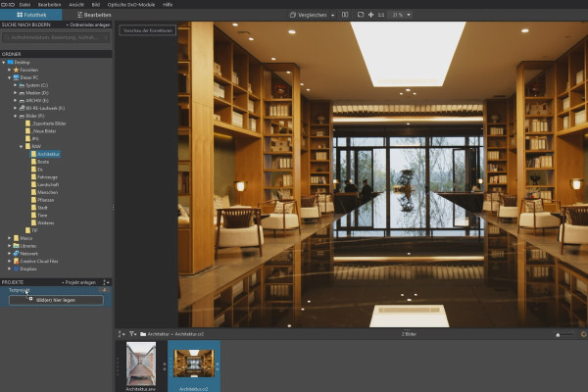Select the ARCHIV drive in tree
The width and height of the screenshot is (588, 392).
click(x=37, y=101)
